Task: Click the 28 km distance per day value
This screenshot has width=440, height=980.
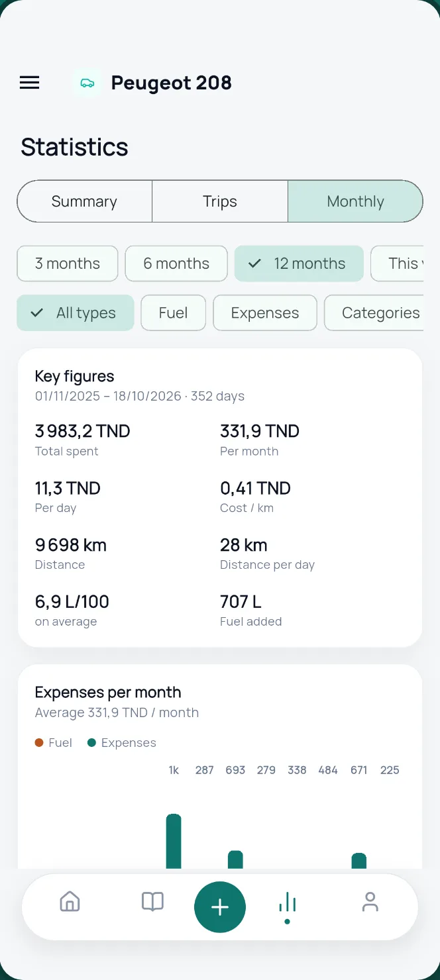Action: 244,545
